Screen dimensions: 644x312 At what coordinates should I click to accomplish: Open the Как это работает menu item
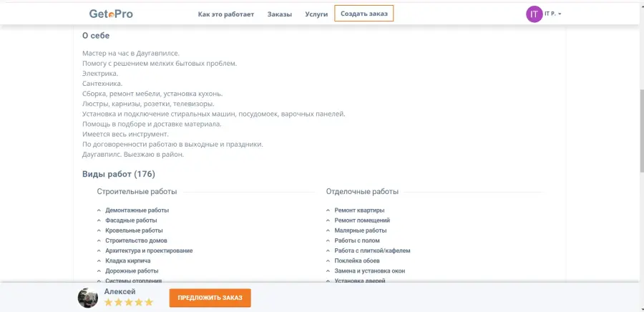click(x=226, y=14)
